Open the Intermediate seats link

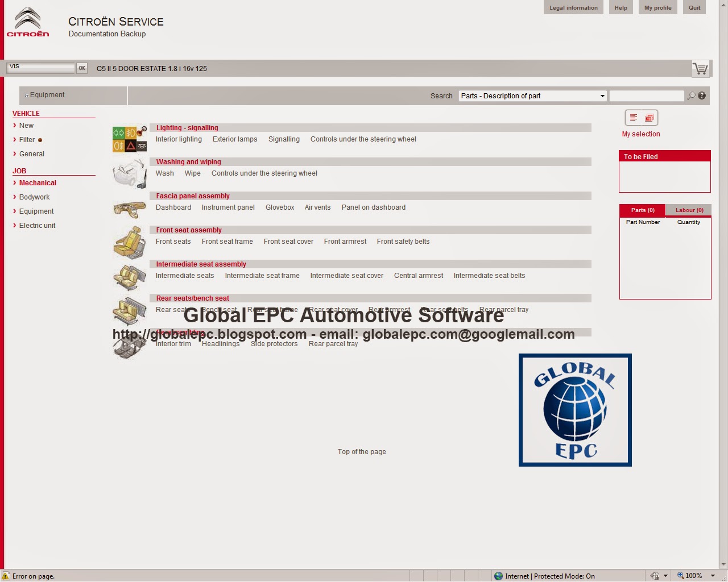pyautogui.click(x=185, y=276)
